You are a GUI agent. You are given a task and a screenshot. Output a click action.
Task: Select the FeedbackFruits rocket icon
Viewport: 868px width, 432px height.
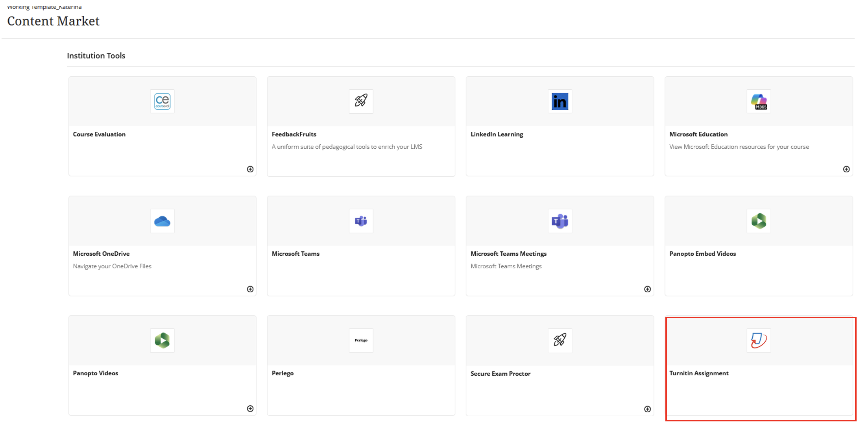click(361, 102)
